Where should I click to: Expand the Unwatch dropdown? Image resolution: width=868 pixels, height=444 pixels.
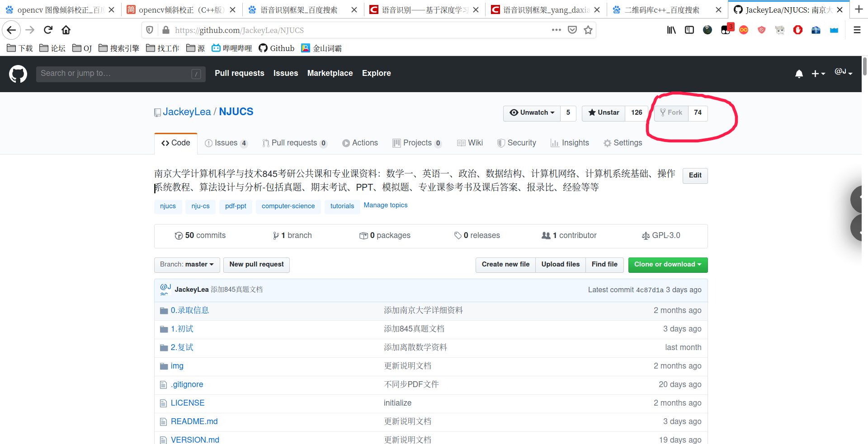(x=532, y=113)
